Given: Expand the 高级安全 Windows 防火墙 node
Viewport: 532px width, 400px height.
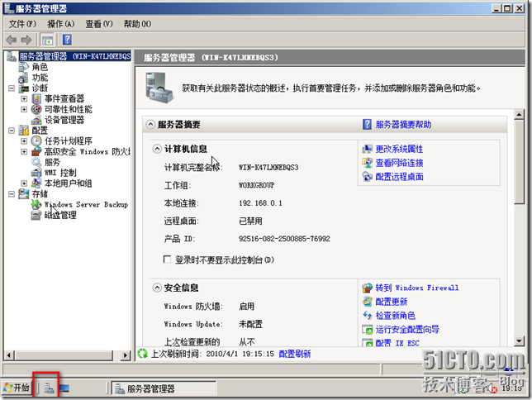Looking at the screenshot, I should [24, 151].
